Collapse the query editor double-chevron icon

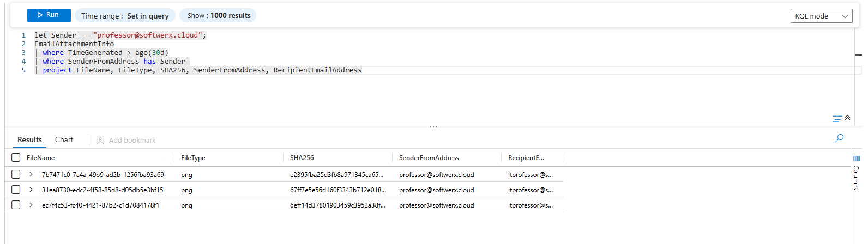click(847, 118)
